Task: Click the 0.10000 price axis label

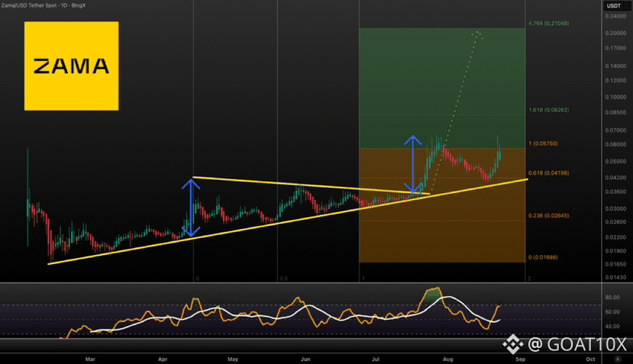Action: tap(615, 97)
